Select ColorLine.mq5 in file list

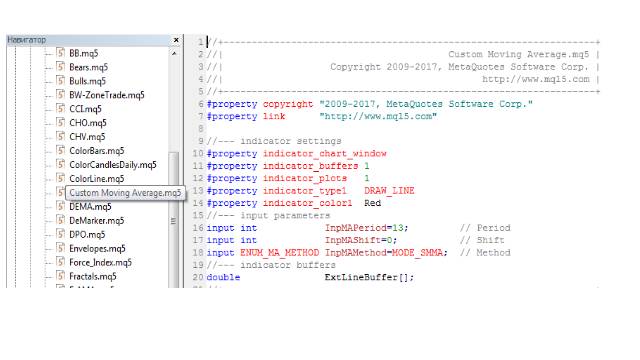96,179
